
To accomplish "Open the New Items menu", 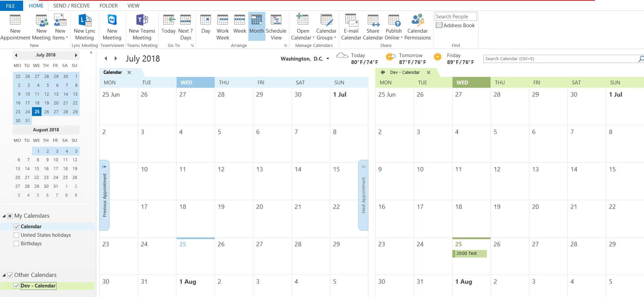I will [60, 27].
